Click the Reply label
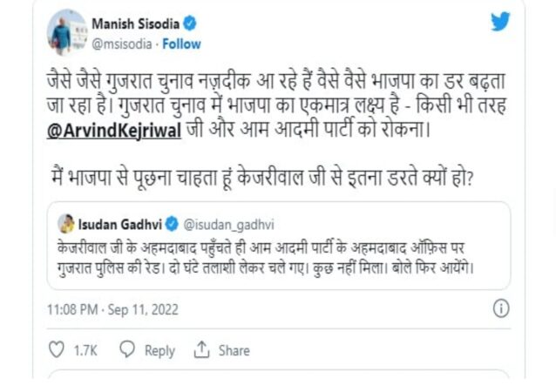Viewport: 556px width, 392px height. [159, 349]
